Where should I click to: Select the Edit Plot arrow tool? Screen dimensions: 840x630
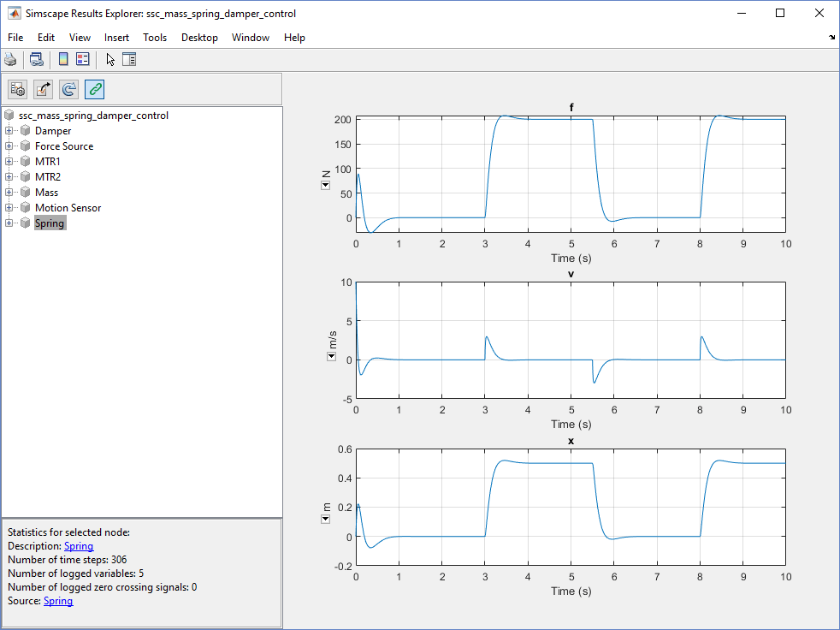tap(110, 59)
